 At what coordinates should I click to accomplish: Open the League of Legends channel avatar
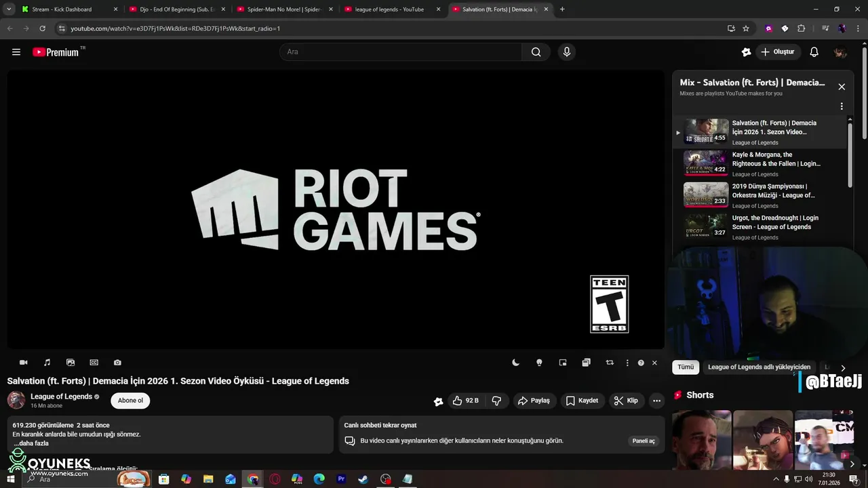pyautogui.click(x=16, y=400)
